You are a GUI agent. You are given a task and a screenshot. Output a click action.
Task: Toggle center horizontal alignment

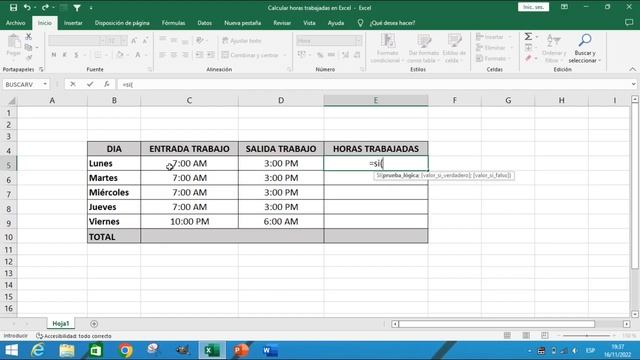pyautogui.click(x=174, y=55)
